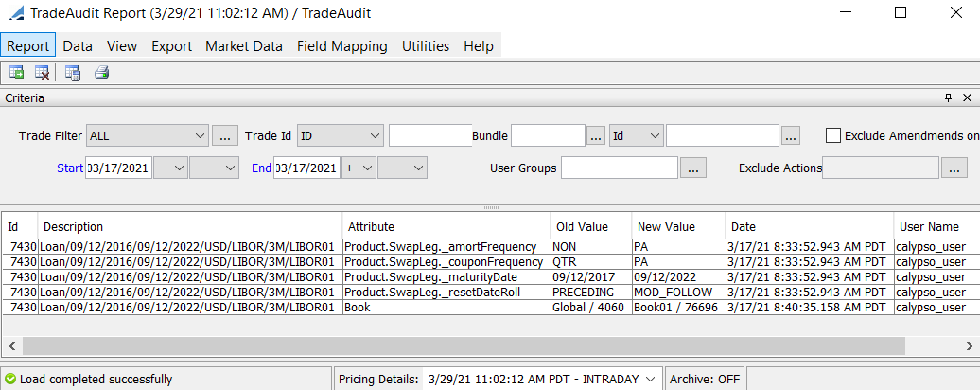980x390 pixels.
Task: Close the Criteria panel
Action: tap(967, 98)
